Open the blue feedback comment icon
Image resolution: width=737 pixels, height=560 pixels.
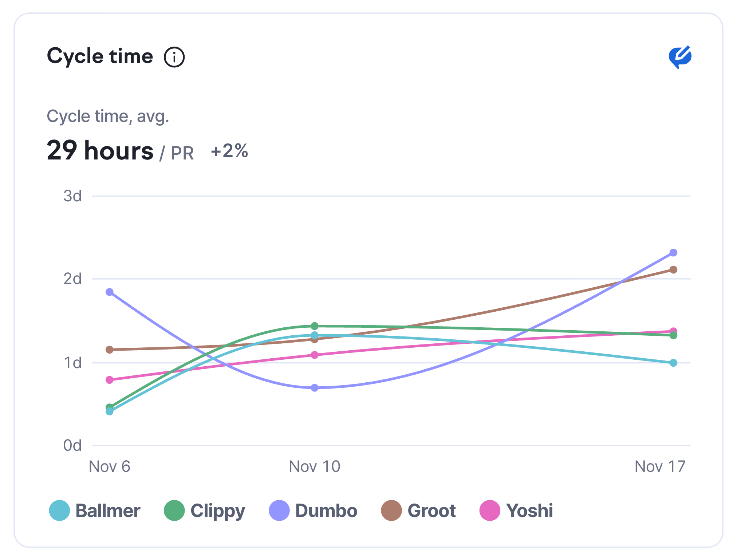(680, 57)
